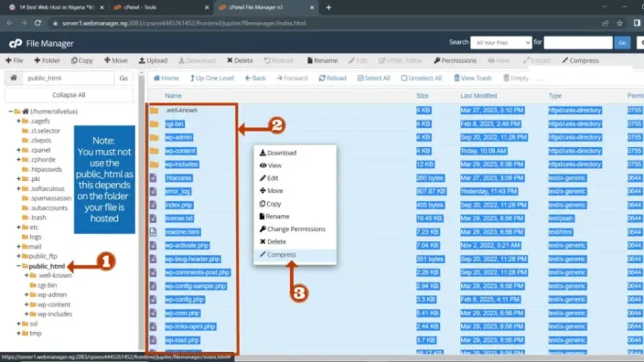
Task: Select the wp-config.php file name
Action: point(185,300)
